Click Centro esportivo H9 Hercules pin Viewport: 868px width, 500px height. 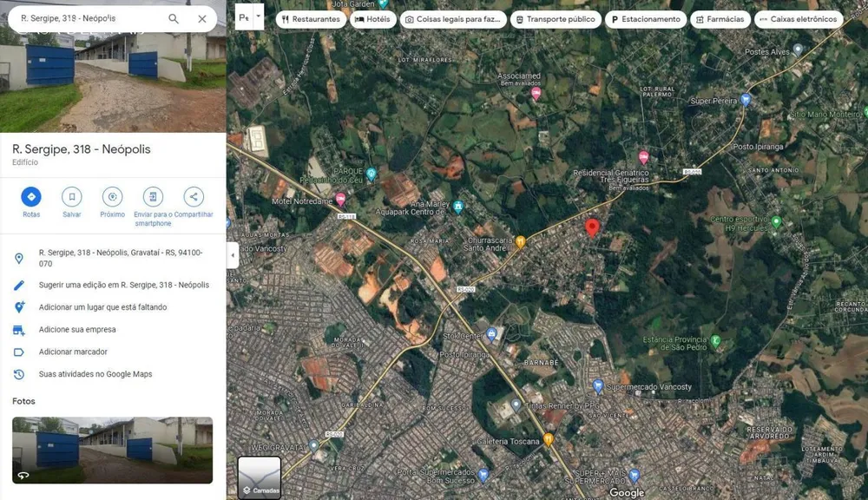[x=776, y=222]
